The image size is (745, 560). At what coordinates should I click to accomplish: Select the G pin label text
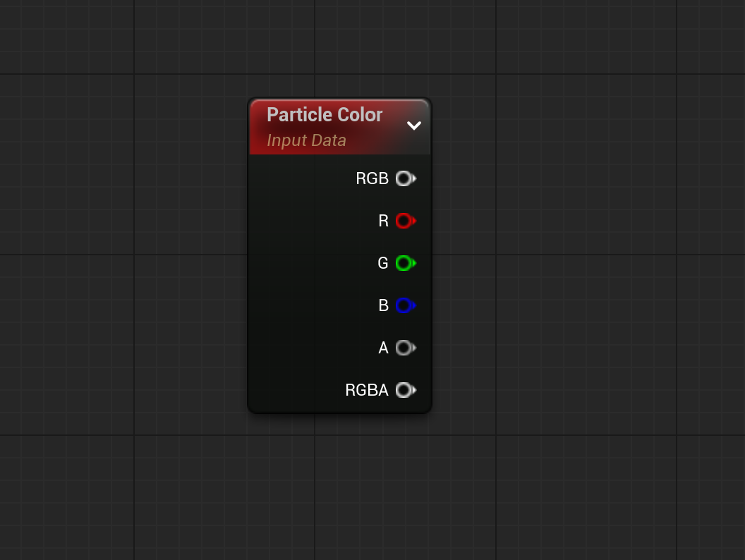click(x=383, y=263)
